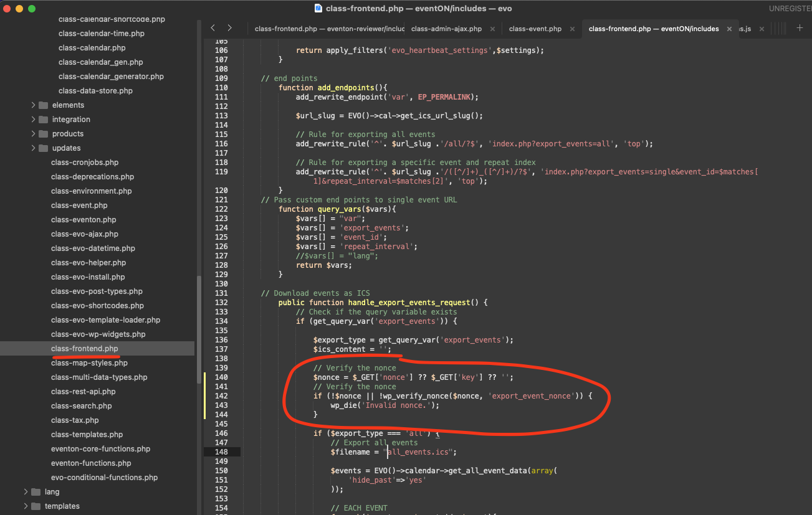This screenshot has height=515, width=812.
Task: Open class-calendar-shortcode.php in sidebar
Action: click(112, 19)
